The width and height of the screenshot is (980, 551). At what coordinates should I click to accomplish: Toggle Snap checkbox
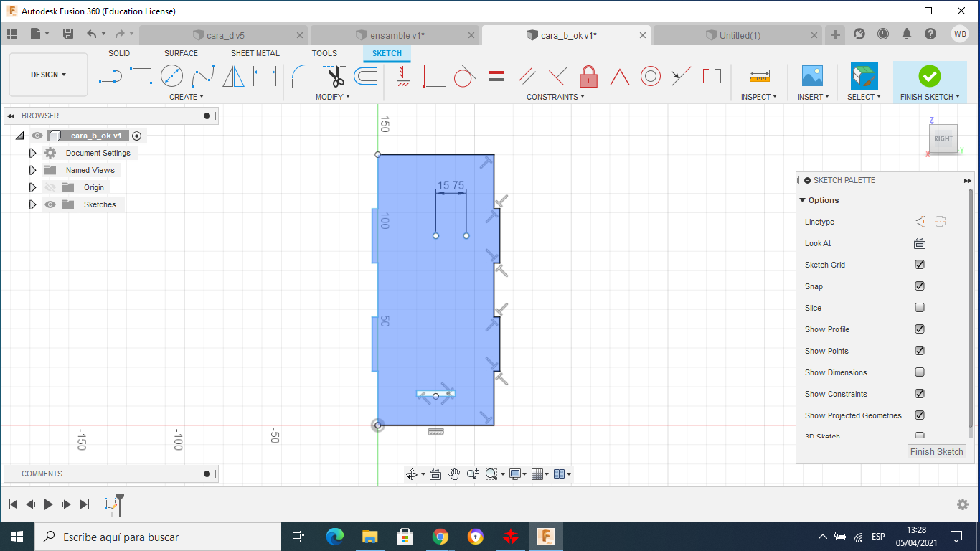point(920,286)
